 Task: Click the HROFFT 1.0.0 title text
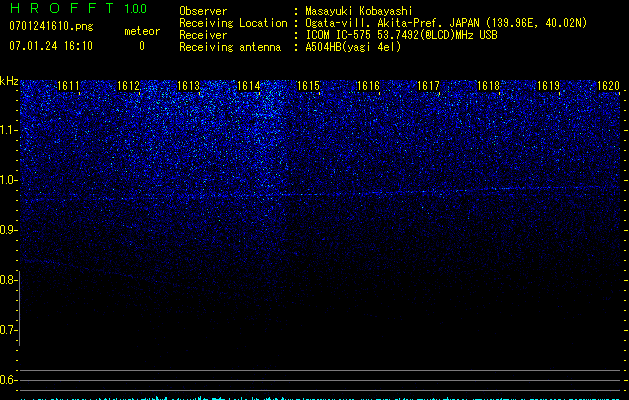[x=78, y=8]
